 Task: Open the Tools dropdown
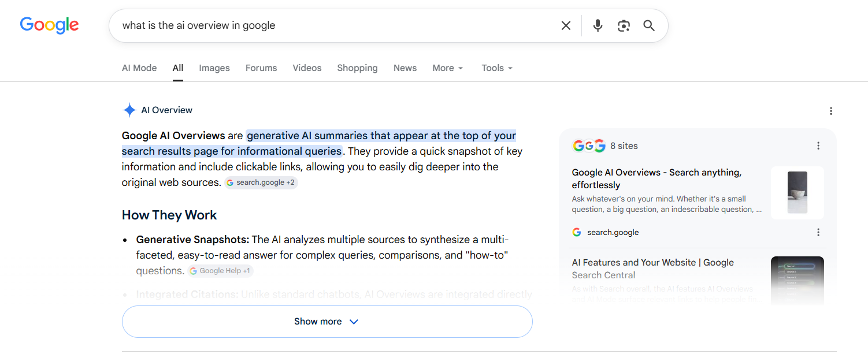tap(497, 68)
